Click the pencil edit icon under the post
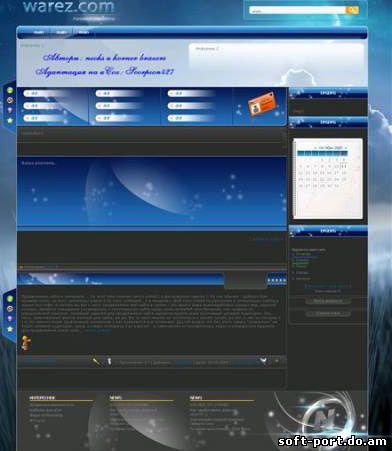 click(96, 362)
